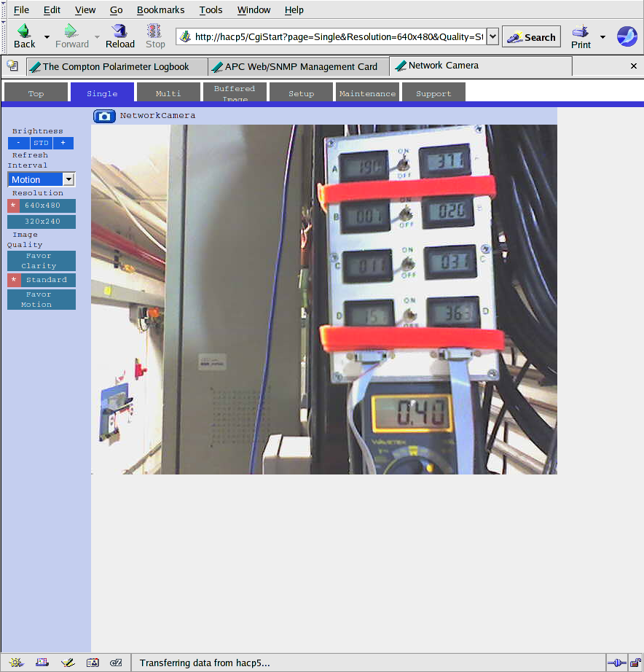Open the Multi camera view tab

(168, 92)
